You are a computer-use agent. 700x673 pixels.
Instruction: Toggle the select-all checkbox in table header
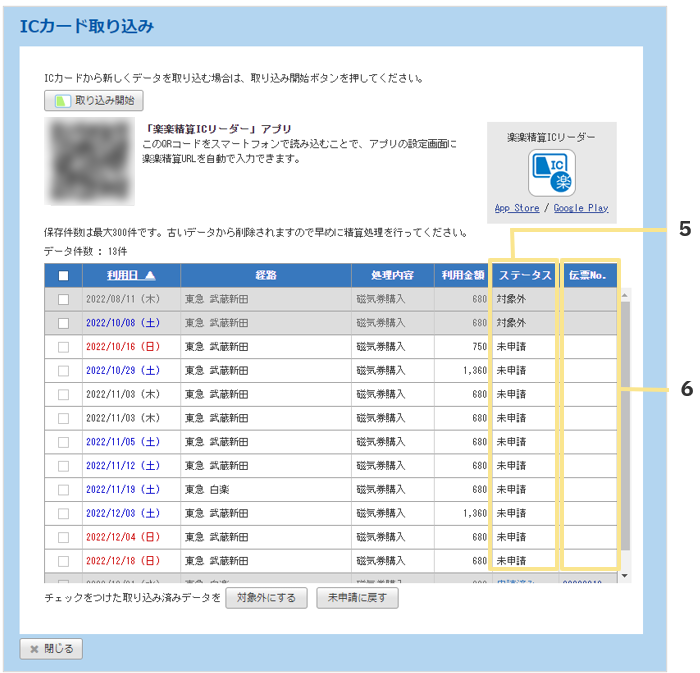(63, 276)
